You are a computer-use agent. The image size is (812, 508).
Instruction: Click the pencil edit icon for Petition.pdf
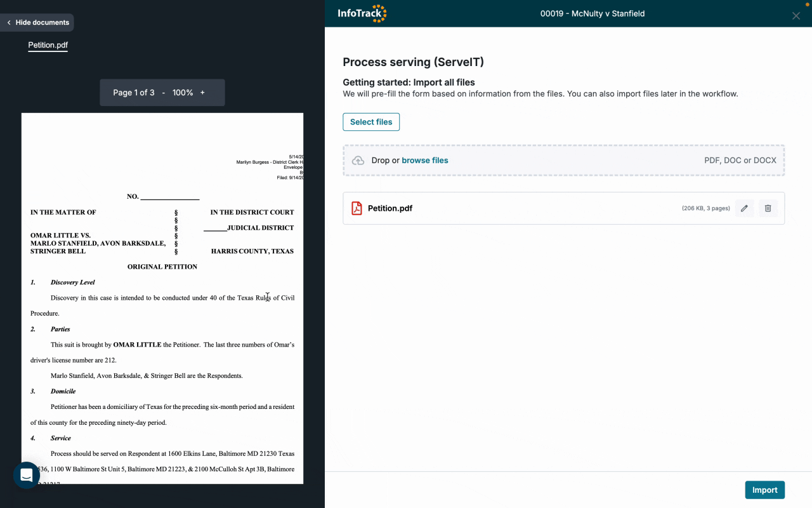pos(744,208)
